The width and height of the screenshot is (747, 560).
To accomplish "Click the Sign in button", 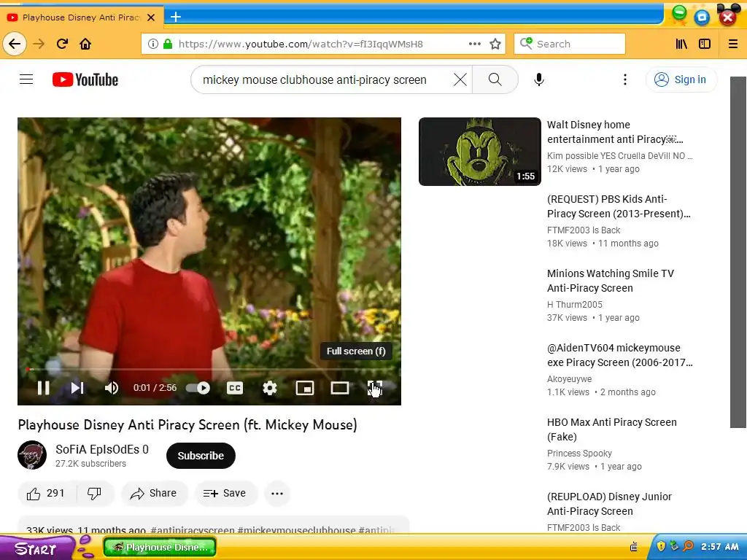I will [681, 79].
